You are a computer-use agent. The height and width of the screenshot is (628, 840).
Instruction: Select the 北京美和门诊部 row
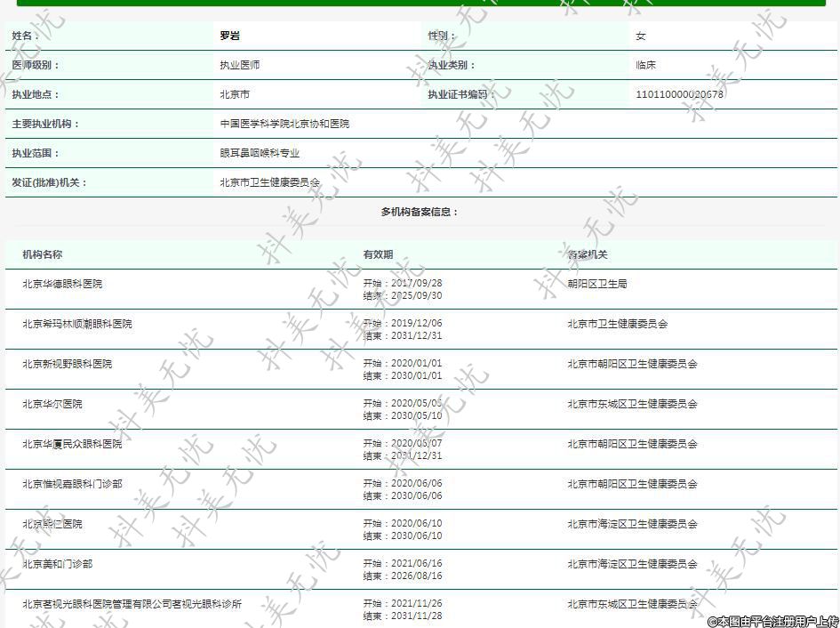pos(58,564)
